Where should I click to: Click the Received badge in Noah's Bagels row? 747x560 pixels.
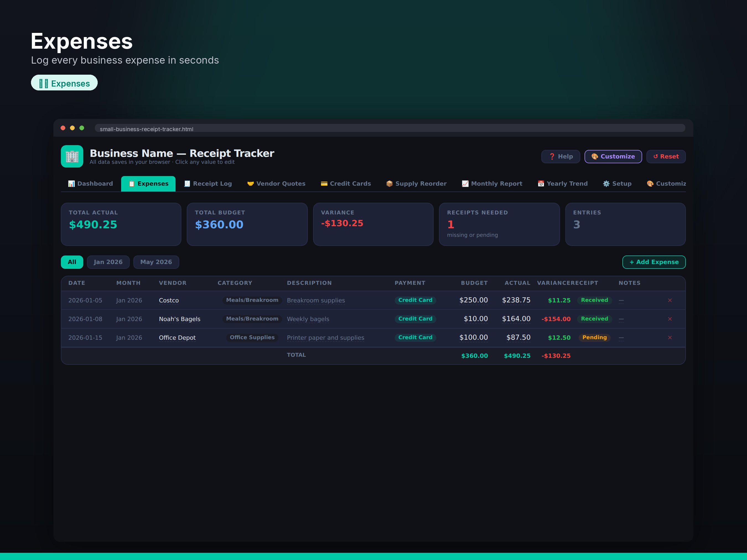pyautogui.click(x=594, y=319)
